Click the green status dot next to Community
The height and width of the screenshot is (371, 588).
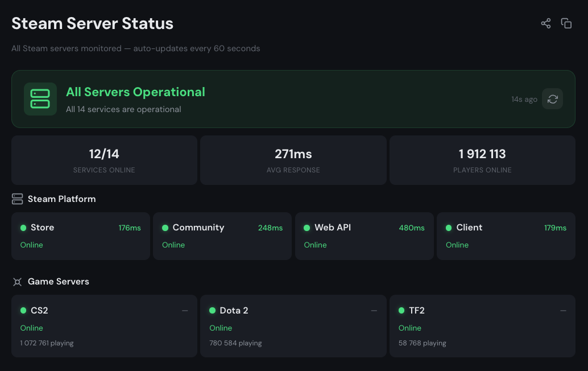coord(165,228)
